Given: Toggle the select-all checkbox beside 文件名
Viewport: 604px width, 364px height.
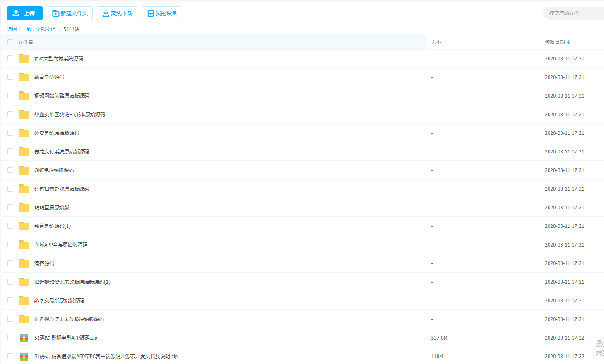Looking at the screenshot, I should pyautogui.click(x=10, y=42).
